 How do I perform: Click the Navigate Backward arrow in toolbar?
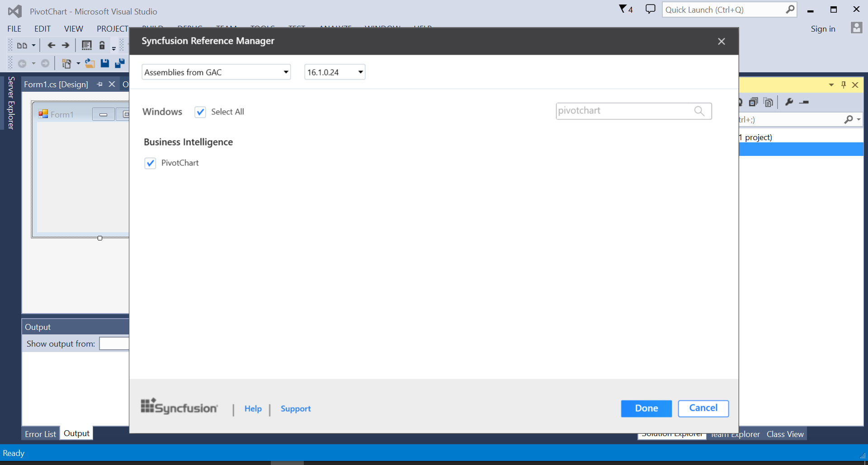[52, 45]
